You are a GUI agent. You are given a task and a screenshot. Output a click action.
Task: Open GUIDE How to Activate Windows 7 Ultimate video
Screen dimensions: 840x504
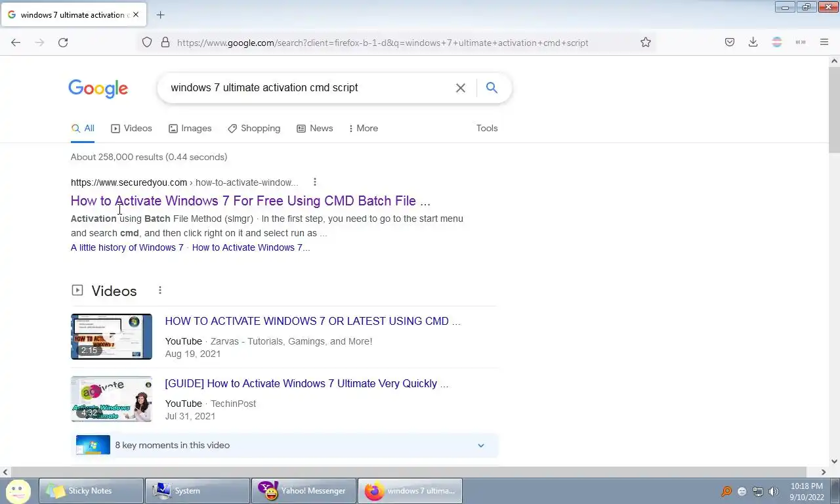[x=306, y=383]
